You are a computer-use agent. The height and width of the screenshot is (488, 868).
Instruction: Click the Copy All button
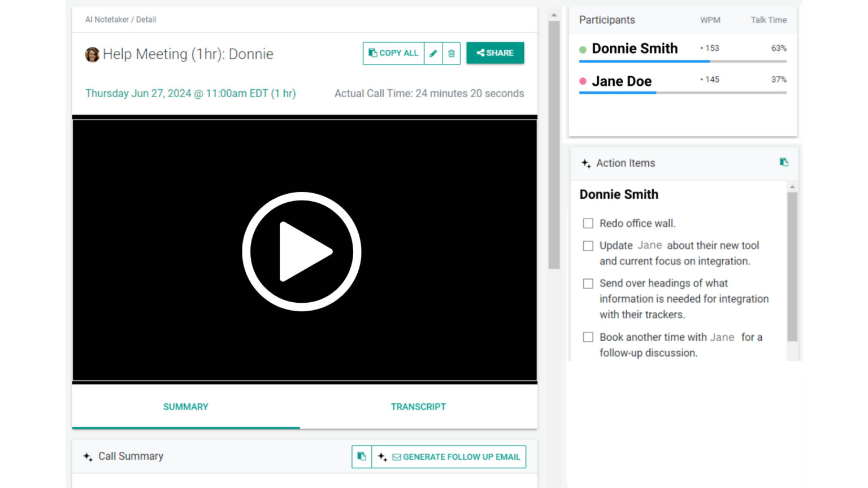(x=393, y=53)
